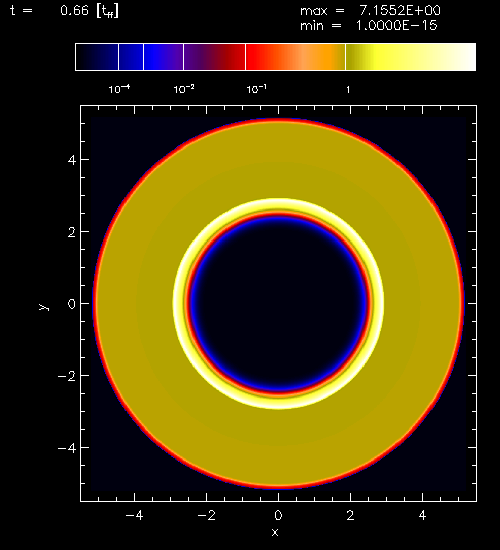The height and width of the screenshot is (550, 500).
Task: Click the min value 1.0000E-15 text
Action: pos(397,26)
